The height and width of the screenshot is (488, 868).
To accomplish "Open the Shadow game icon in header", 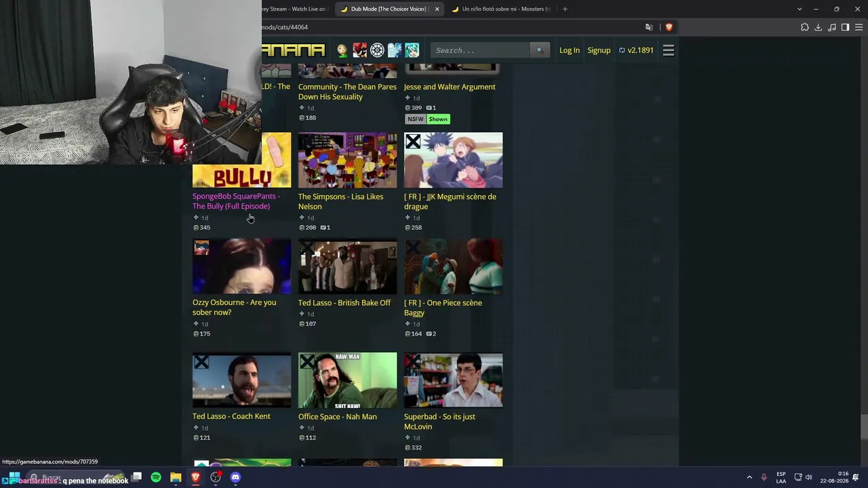I will point(359,50).
